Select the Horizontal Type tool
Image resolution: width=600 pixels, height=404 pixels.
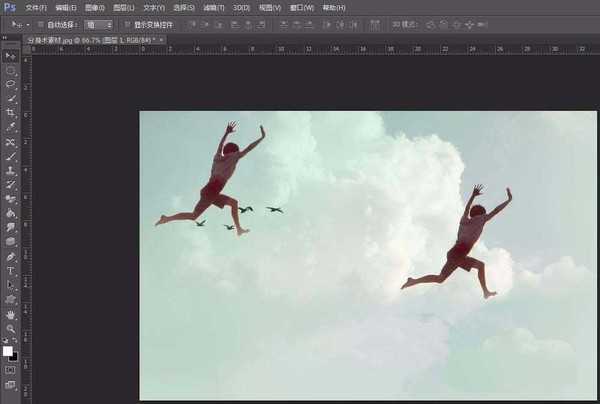11,271
